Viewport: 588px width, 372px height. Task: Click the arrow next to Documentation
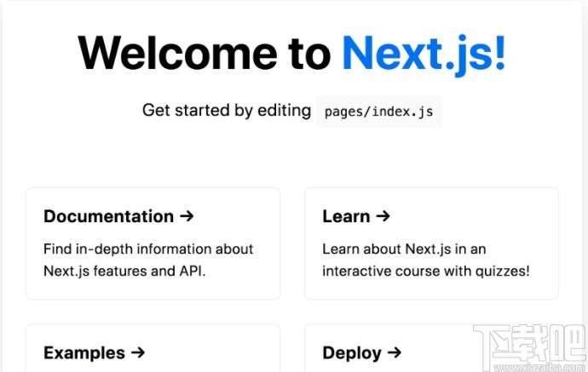pyautogui.click(x=187, y=215)
